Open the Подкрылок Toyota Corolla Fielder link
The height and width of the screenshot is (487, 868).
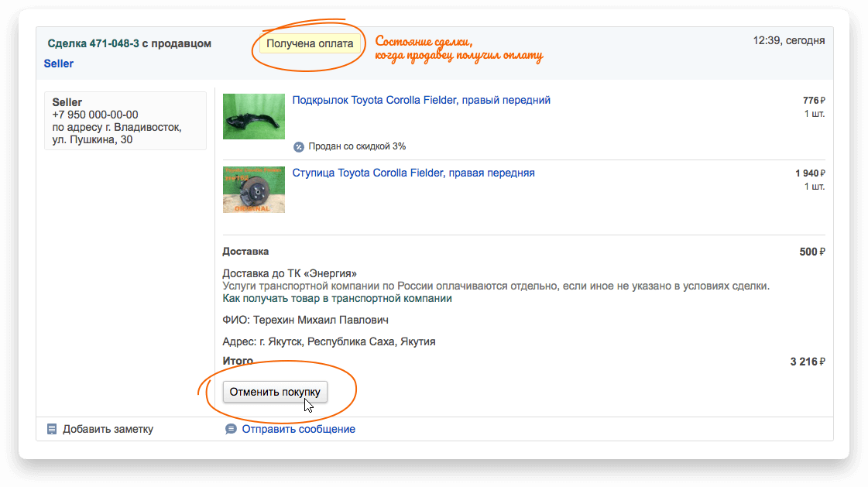click(x=421, y=100)
